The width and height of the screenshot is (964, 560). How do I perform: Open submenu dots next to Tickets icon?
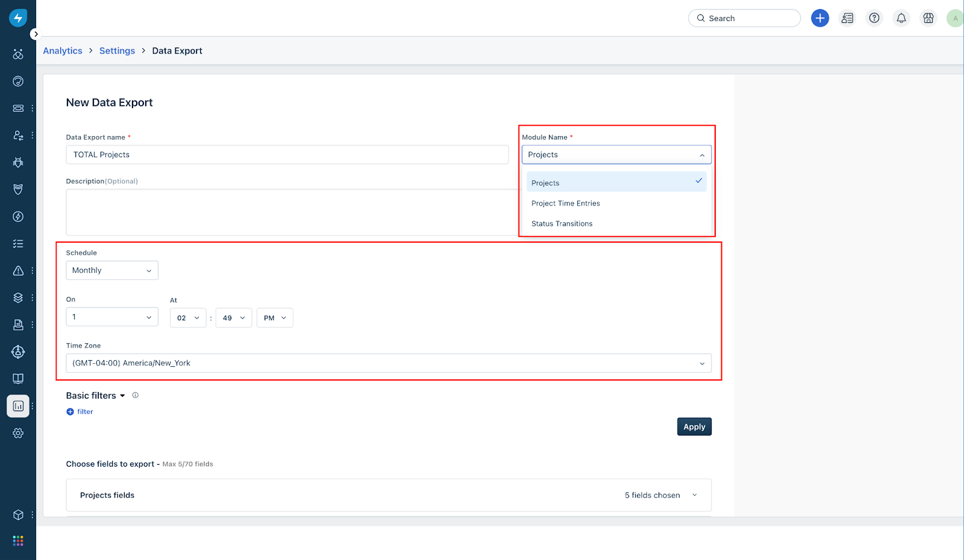[x=33, y=108]
